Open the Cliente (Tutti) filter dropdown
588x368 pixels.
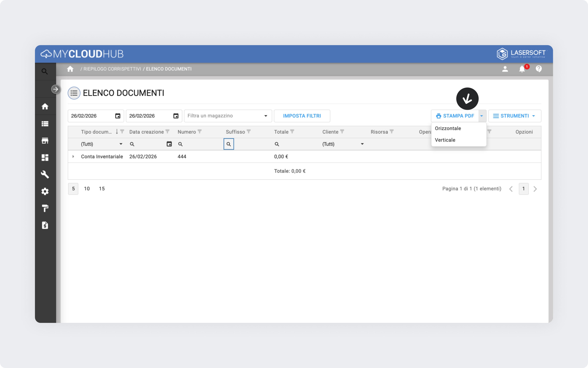(x=362, y=144)
